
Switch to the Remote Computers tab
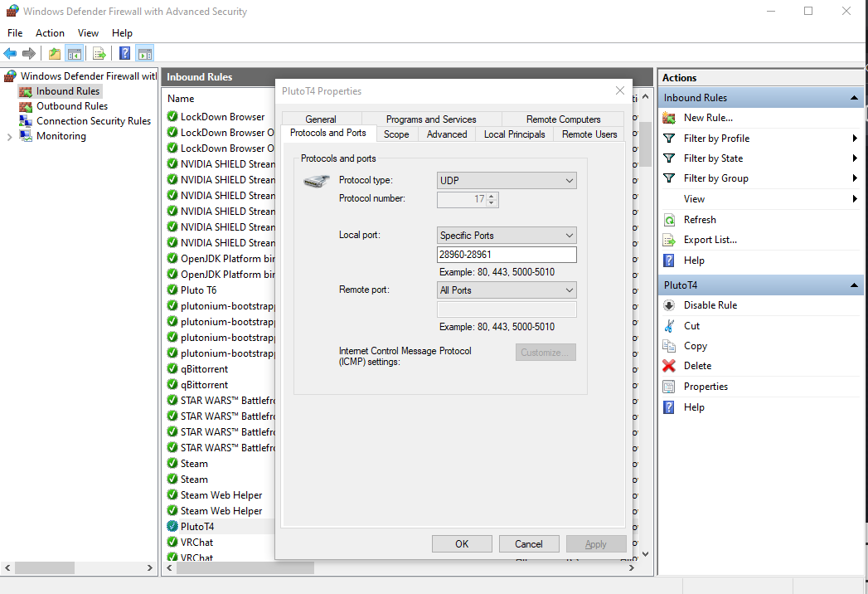[x=563, y=119]
